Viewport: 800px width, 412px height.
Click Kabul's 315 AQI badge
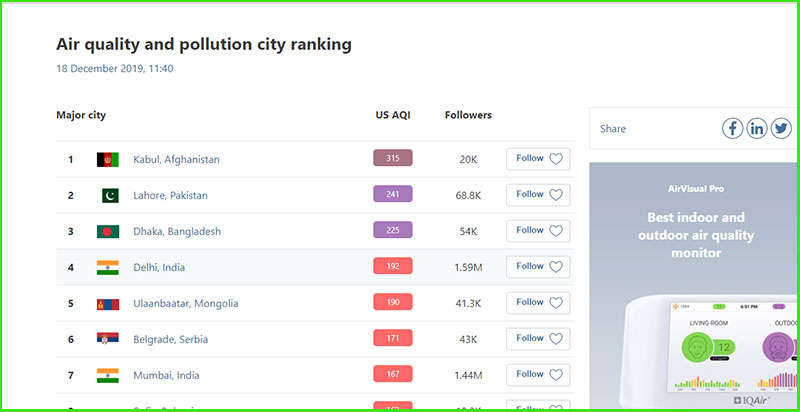click(x=392, y=158)
